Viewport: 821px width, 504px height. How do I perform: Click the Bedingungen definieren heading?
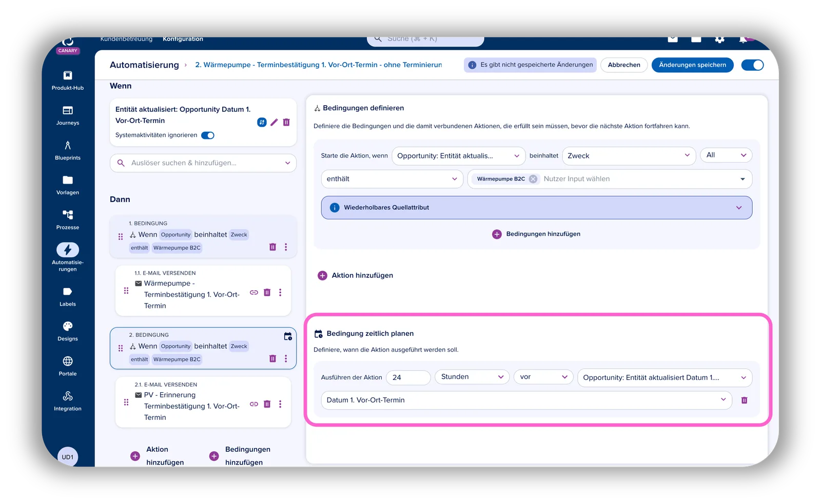(x=363, y=108)
